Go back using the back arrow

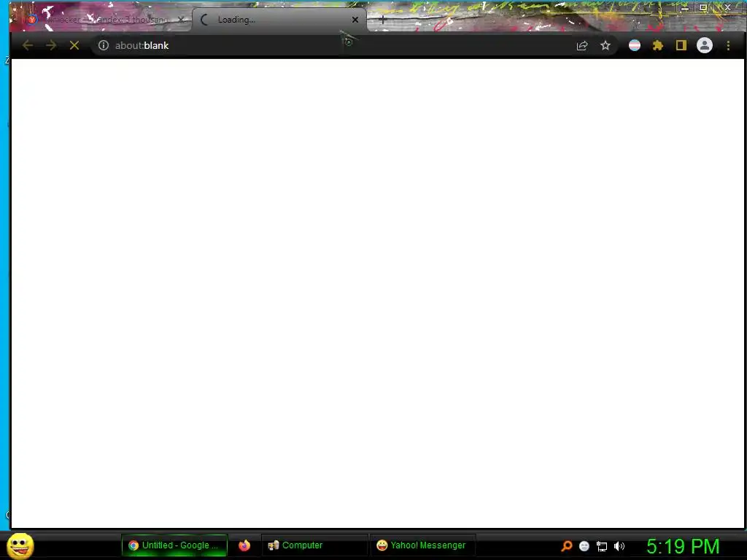[x=28, y=45]
